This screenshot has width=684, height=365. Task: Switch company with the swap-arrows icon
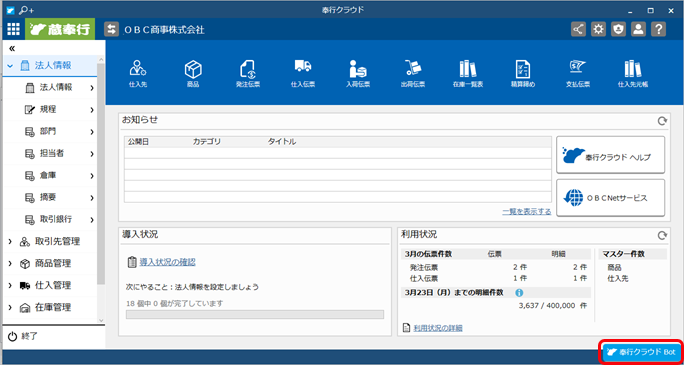tap(111, 29)
